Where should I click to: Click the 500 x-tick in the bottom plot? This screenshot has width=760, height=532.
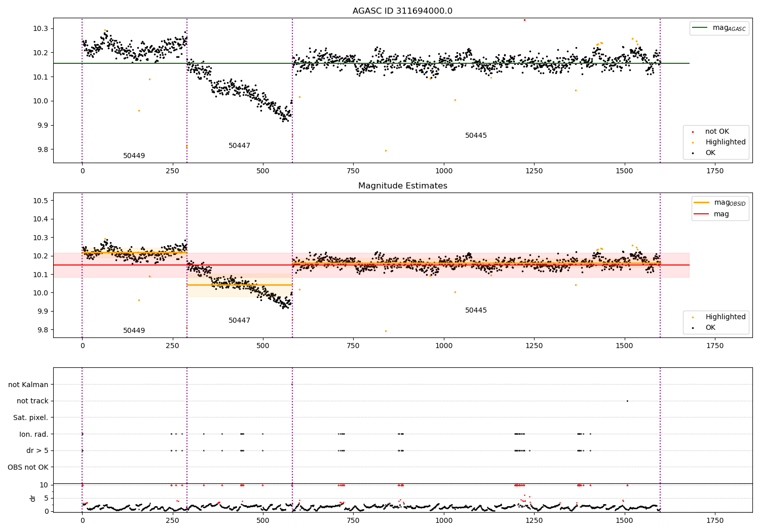(x=263, y=521)
